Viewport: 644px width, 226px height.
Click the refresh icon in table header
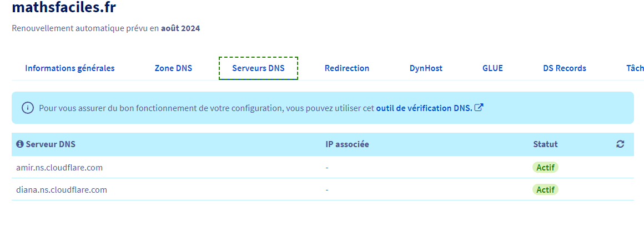tap(620, 144)
